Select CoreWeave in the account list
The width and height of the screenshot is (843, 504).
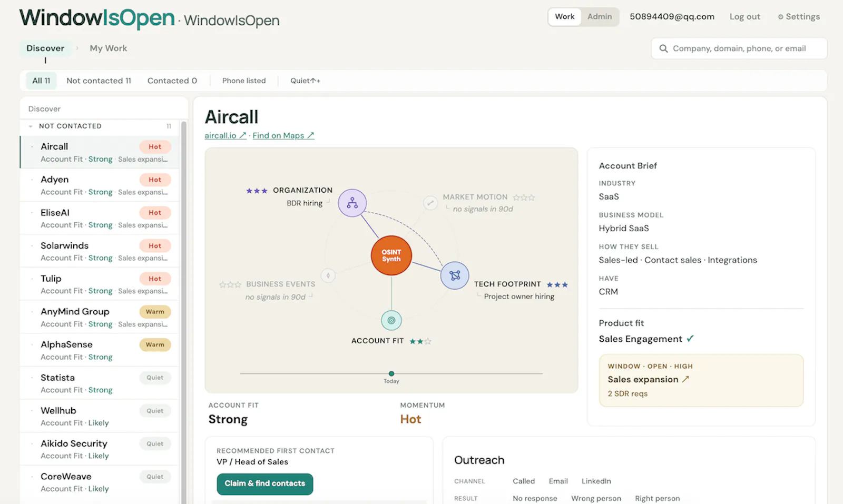pos(100,482)
